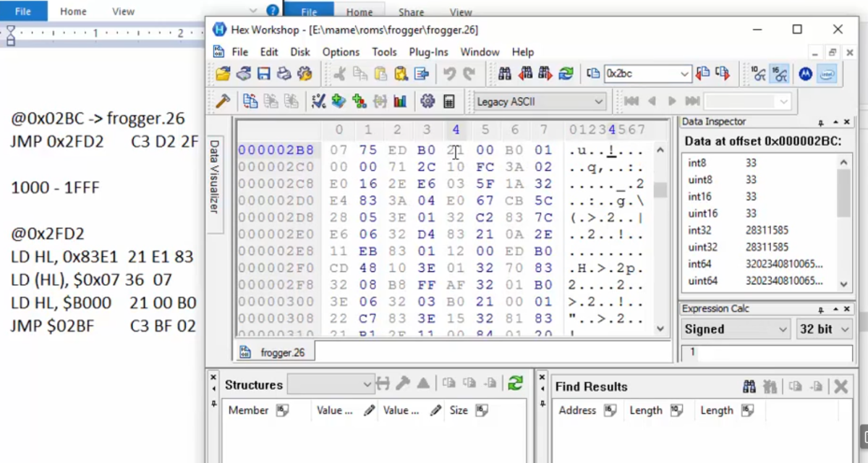Click the Open Drive icon in the toolbar
This screenshot has height=463, width=868.
pyautogui.click(x=244, y=74)
